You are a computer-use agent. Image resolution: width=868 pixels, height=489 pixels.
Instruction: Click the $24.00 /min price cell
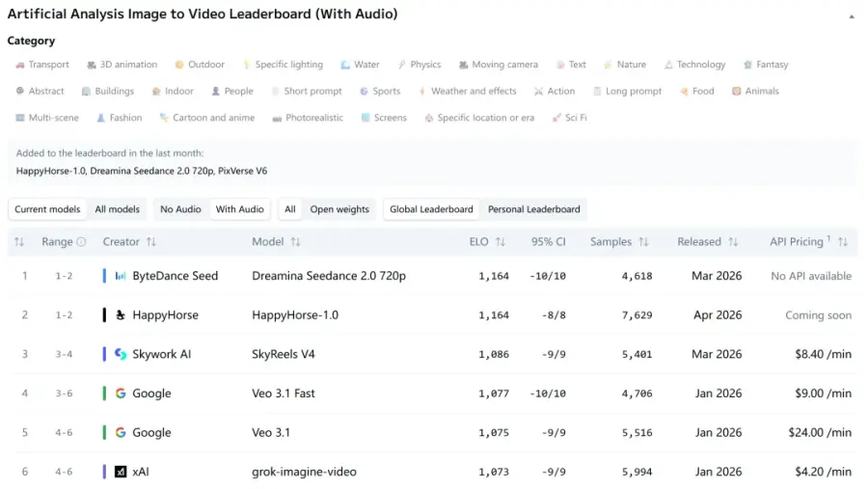pos(820,432)
